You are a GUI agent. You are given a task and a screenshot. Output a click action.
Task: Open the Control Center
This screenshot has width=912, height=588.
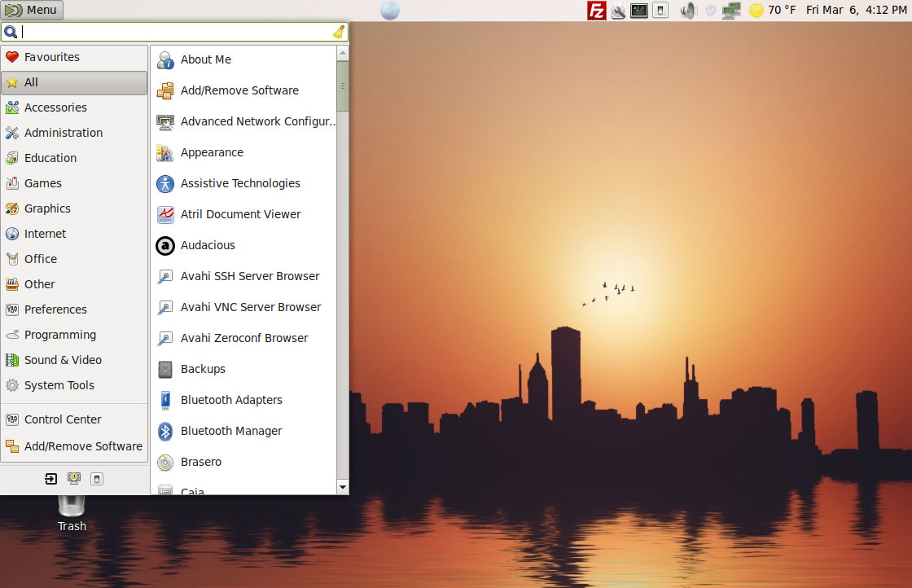[x=63, y=419]
